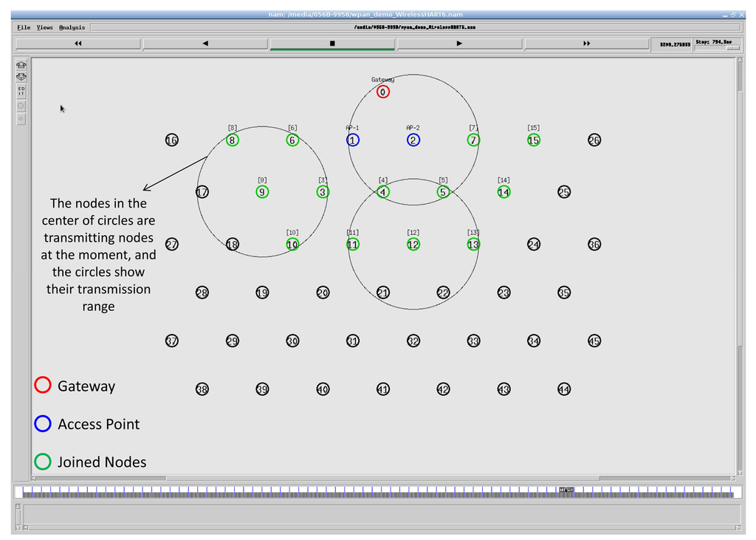
Task: Toggle the EDIT mode button
Action: [21, 92]
